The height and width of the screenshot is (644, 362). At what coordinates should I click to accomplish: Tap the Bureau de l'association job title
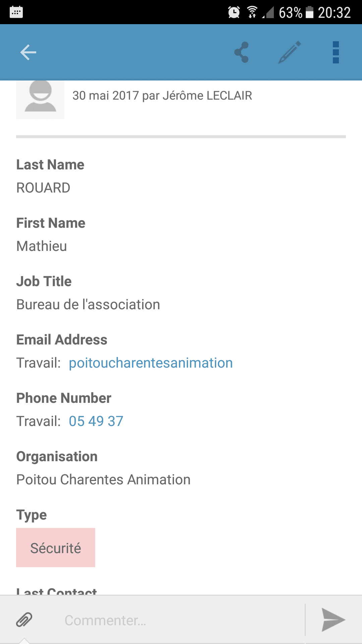pos(88,305)
